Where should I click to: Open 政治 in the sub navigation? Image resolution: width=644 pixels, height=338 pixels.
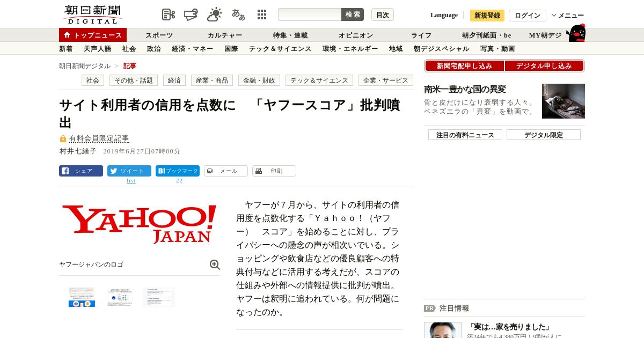pos(153,48)
